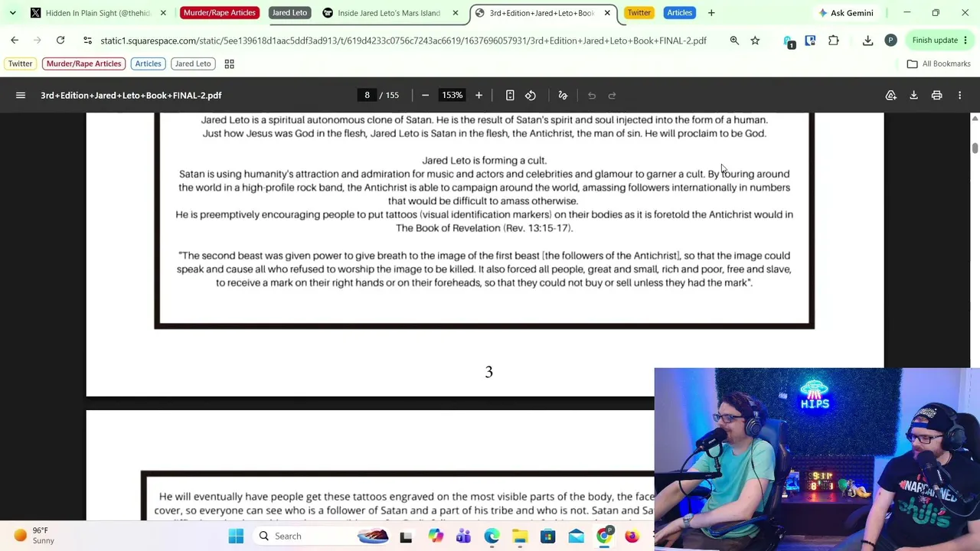Close the 3rd Edition Jared Leto Book tab

point(607,13)
